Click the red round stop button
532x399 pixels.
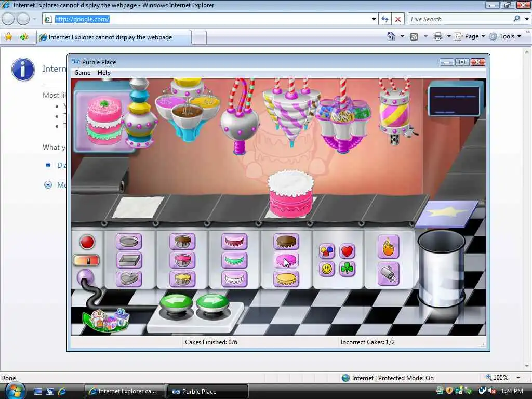tap(87, 242)
